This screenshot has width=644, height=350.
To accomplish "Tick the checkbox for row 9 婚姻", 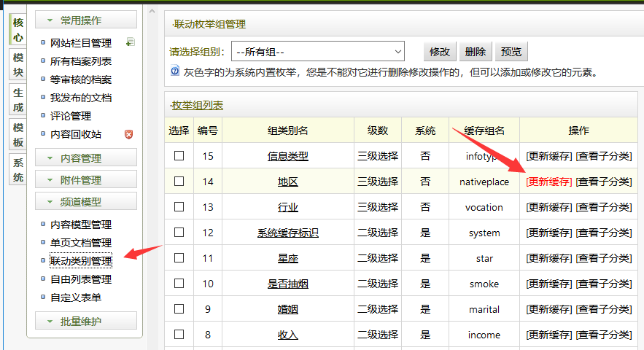I will 179,308.
